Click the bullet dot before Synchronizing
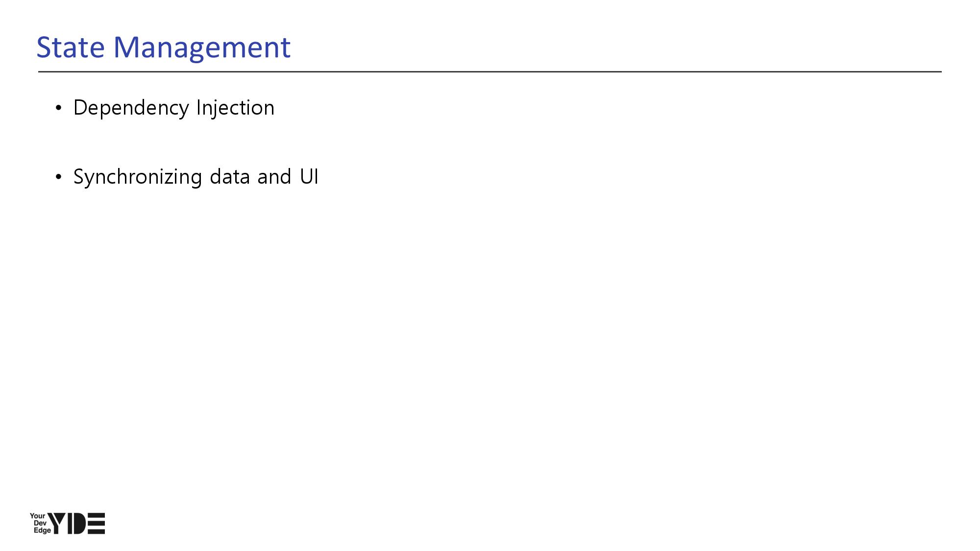Viewport: 980px width, 551px height. point(59,177)
